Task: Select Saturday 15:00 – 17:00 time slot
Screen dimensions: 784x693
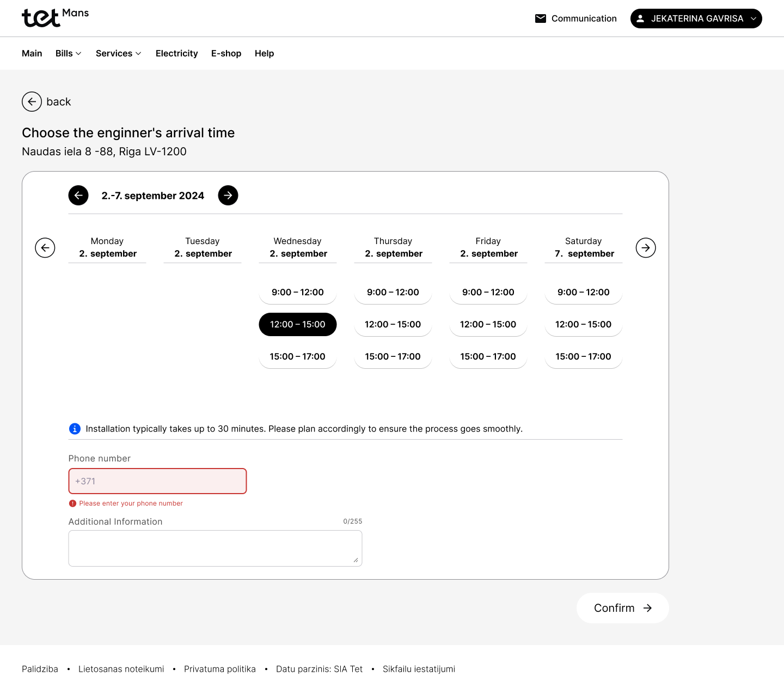Action: (583, 356)
